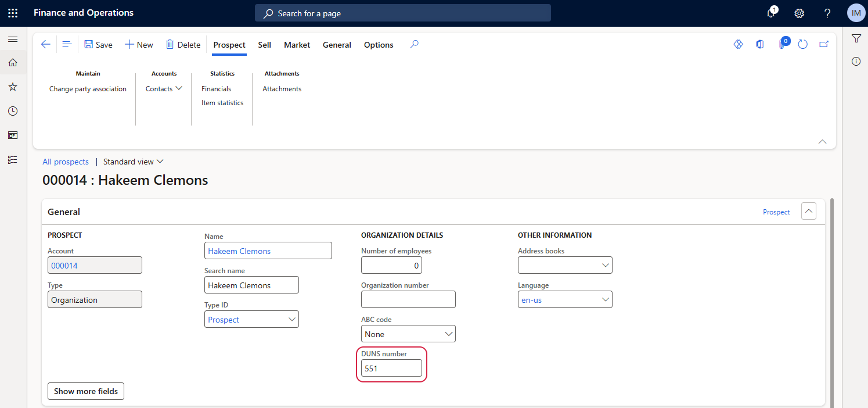Click the notifications bell icon
This screenshot has height=408, width=868.
[x=771, y=13]
